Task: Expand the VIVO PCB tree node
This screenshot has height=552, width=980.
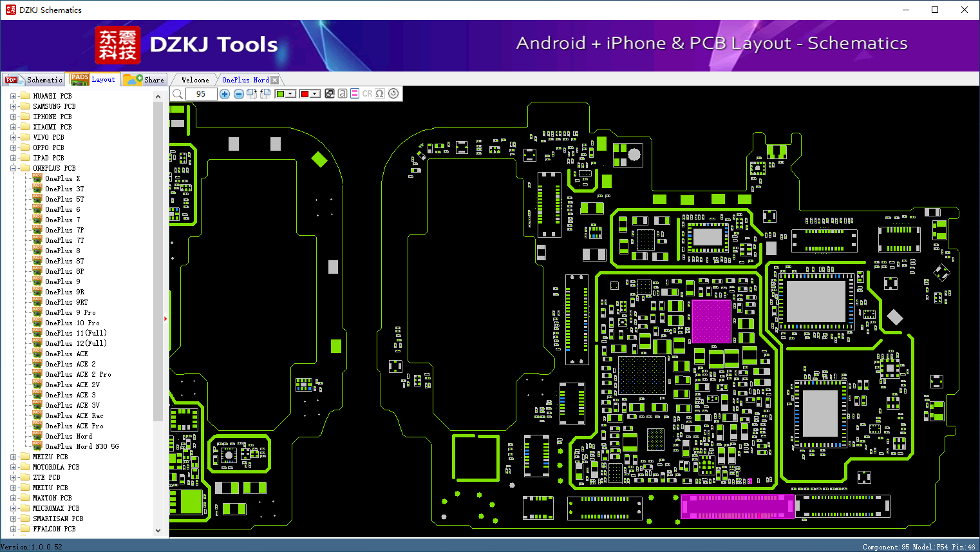Action: (13, 137)
